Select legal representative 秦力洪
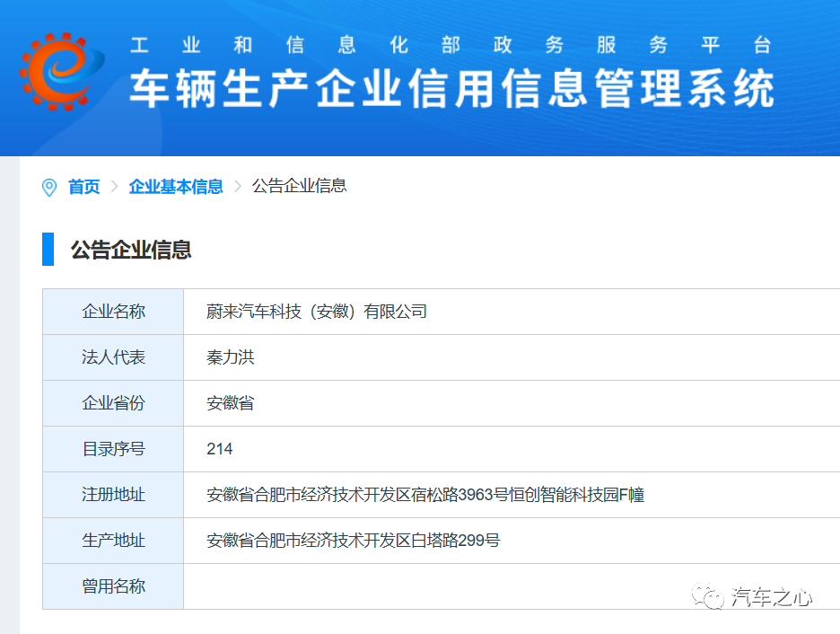The image size is (840, 634). tap(231, 357)
